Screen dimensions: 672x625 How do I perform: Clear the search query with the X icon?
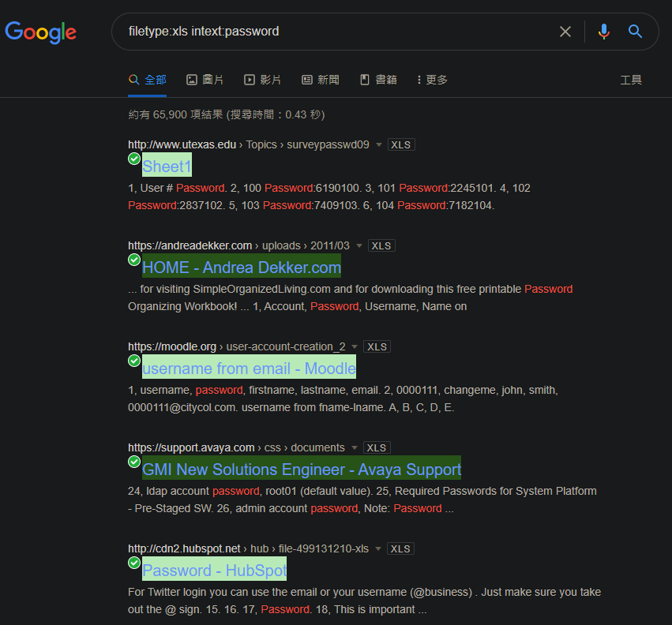click(x=565, y=32)
